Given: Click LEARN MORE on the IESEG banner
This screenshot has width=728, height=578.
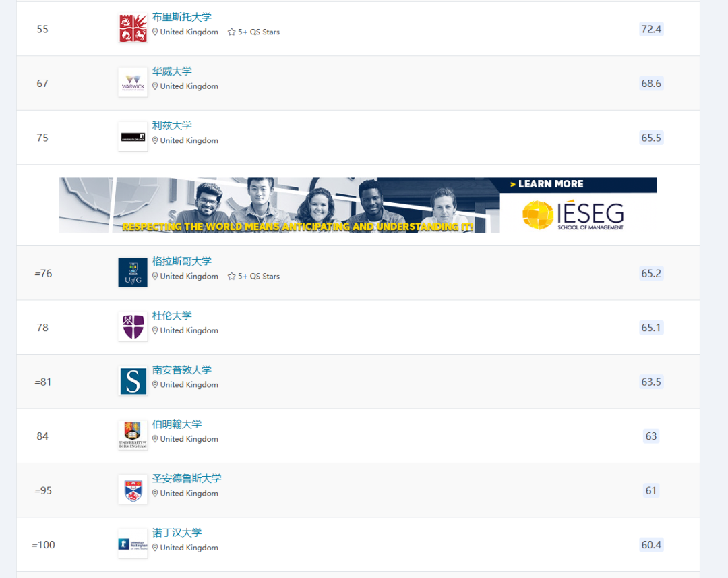Looking at the screenshot, I should [547, 184].
